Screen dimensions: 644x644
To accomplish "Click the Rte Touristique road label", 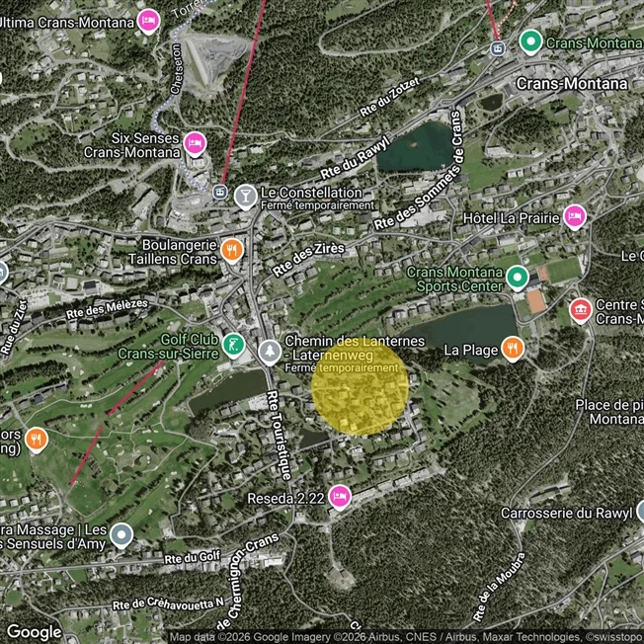I will 279,436.
